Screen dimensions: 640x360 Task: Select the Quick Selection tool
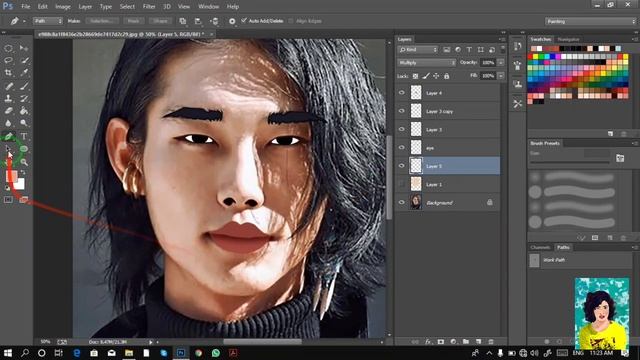pos(24,60)
